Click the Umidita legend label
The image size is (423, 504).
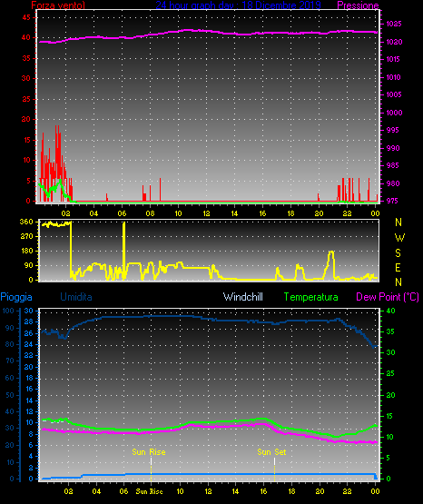(x=76, y=297)
